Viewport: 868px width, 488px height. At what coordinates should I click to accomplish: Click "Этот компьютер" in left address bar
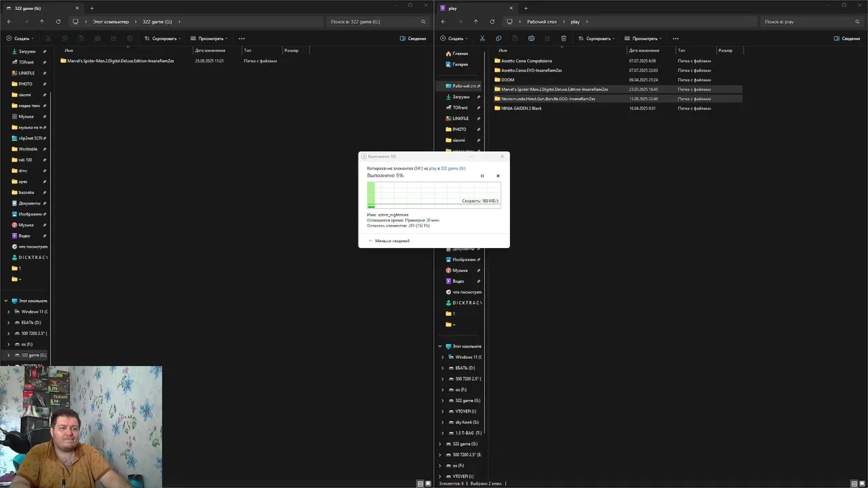[x=111, y=22]
